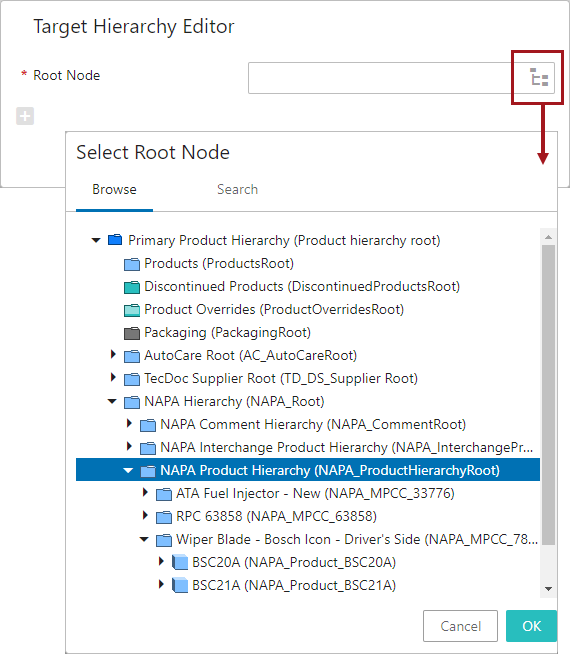Collapse the Wiper Blade Bosch Icon node
This screenshot has width=570, height=654.
[144, 539]
